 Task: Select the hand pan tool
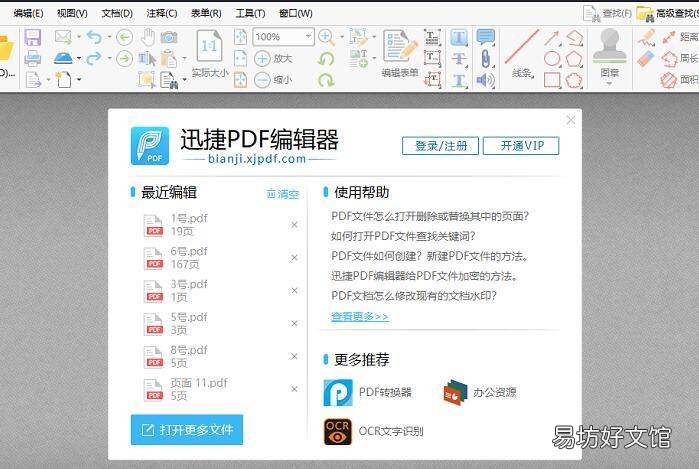pos(148,37)
